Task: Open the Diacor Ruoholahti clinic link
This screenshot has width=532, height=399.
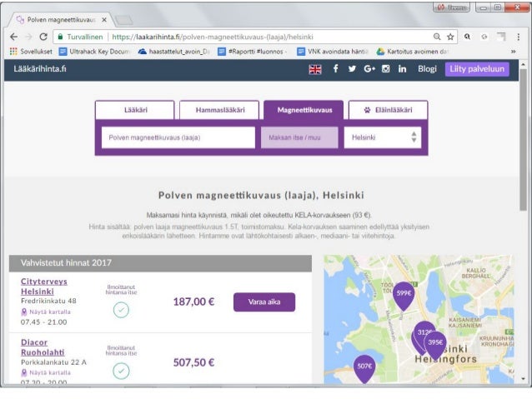Action: pyautogui.click(x=43, y=347)
